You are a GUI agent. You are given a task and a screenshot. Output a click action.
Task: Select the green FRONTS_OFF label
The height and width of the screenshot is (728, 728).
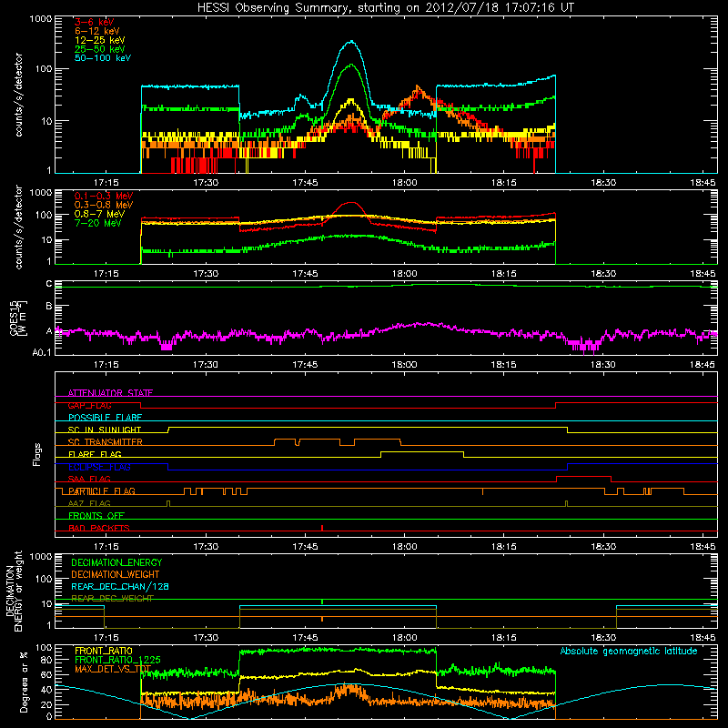96,516
